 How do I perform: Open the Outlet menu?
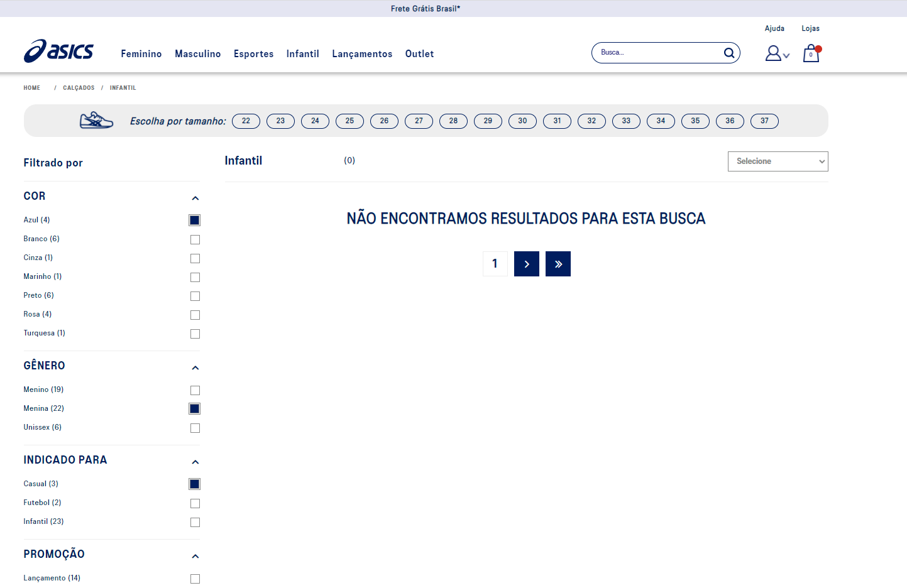[x=420, y=54]
